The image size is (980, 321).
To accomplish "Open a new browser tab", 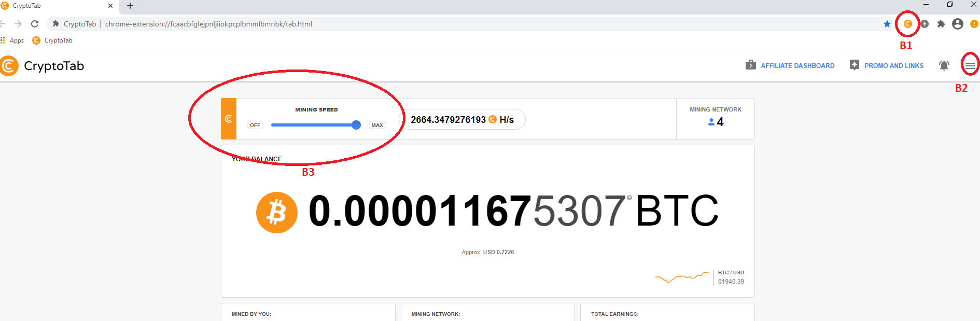I will tap(130, 6).
